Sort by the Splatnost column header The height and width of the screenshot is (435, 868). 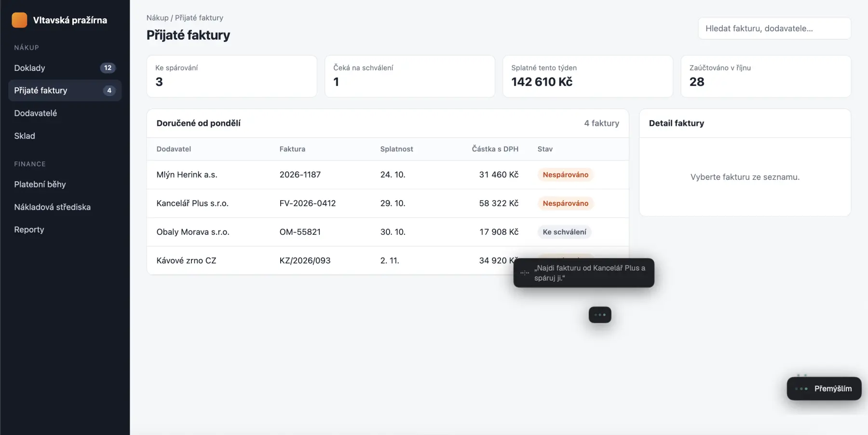pyautogui.click(x=396, y=149)
